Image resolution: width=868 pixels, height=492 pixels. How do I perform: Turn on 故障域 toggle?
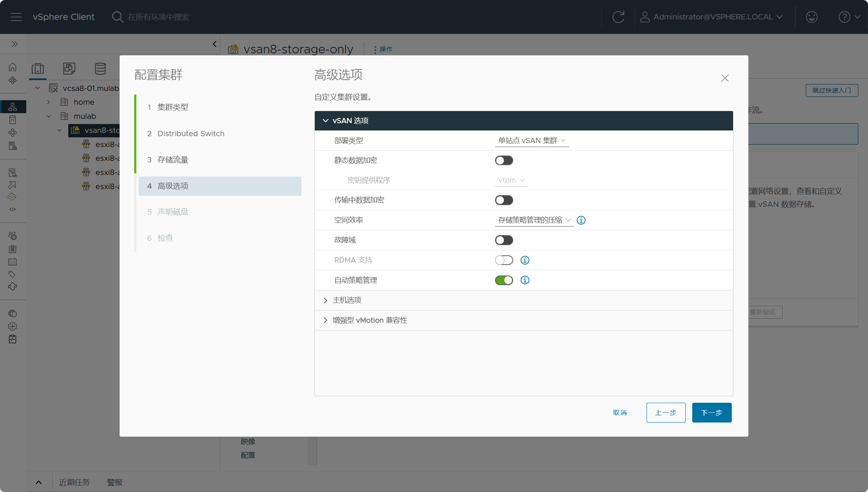504,240
